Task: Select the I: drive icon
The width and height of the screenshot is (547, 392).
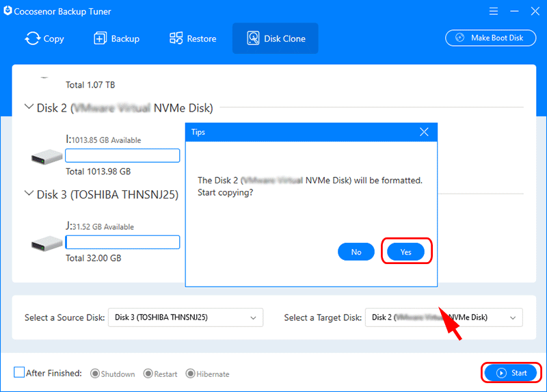Action: [46, 157]
